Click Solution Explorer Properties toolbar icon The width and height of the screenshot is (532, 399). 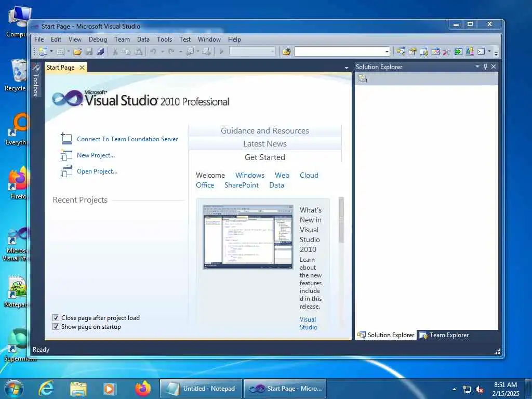click(x=363, y=79)
